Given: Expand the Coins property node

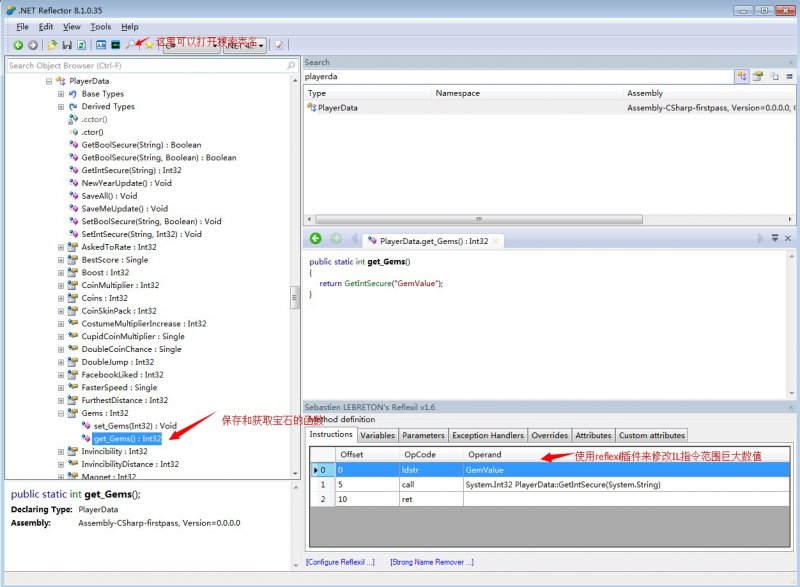Looking at the screenshot, I should pos(61,298).
